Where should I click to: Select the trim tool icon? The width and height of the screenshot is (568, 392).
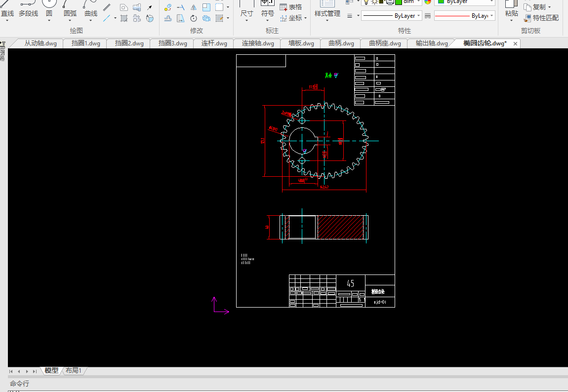coord(181,7)
